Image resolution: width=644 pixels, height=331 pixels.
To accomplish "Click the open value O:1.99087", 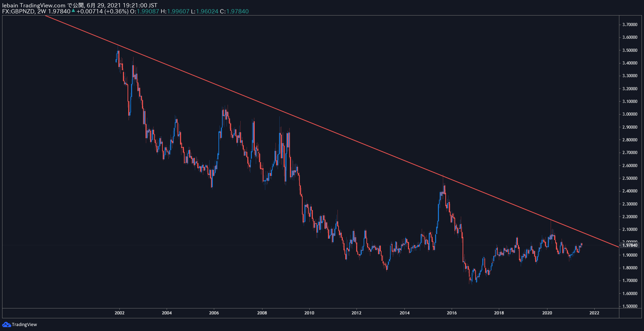I will click(x=144, y=11).
